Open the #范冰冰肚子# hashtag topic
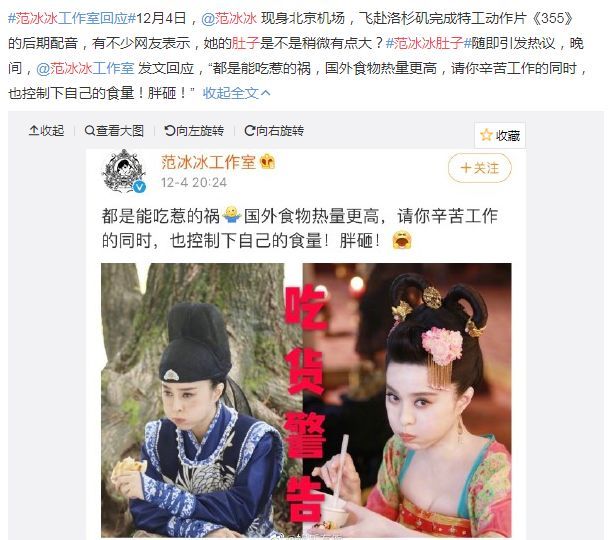This screenshot has height=540, width=608. click(x=428, y=43)
